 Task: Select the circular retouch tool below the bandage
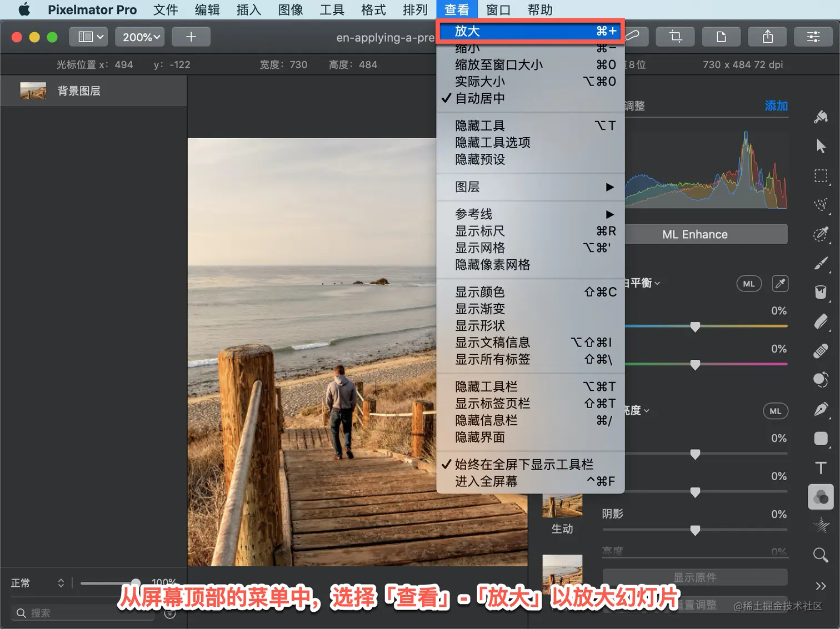pyautogui.click(x=821, y=380)
